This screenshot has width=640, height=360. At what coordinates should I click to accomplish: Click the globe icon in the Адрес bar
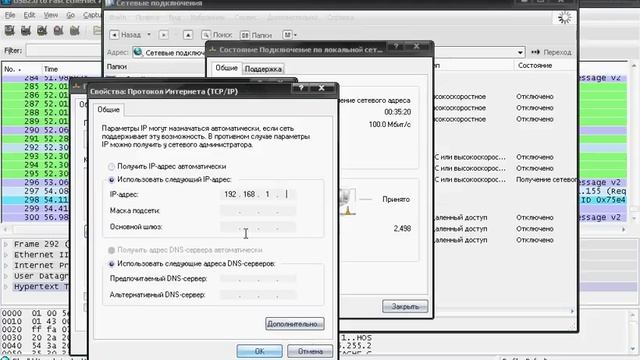tap(138, 53)
